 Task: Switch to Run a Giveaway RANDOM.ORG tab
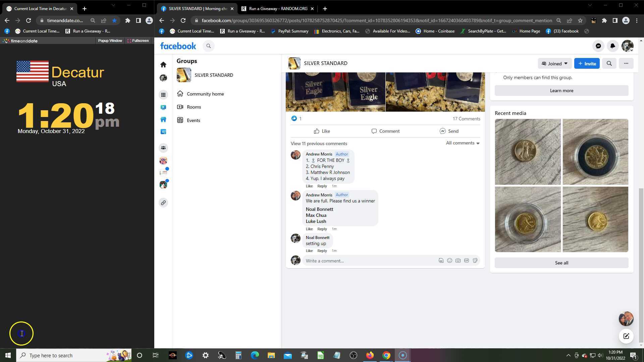(278, 9)
